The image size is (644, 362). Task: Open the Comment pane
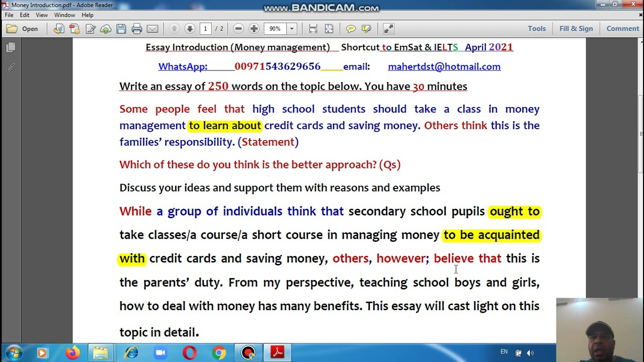[623, 29]
